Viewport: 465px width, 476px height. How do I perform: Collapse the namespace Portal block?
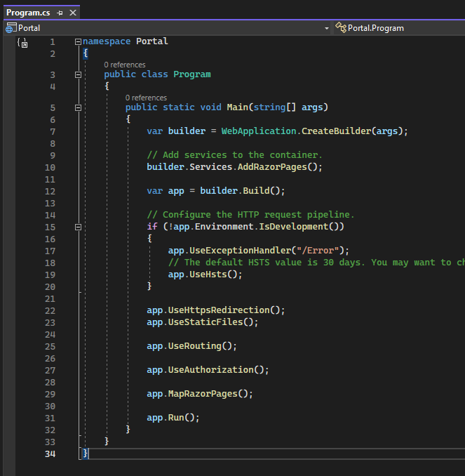click(x=78, y=41)
